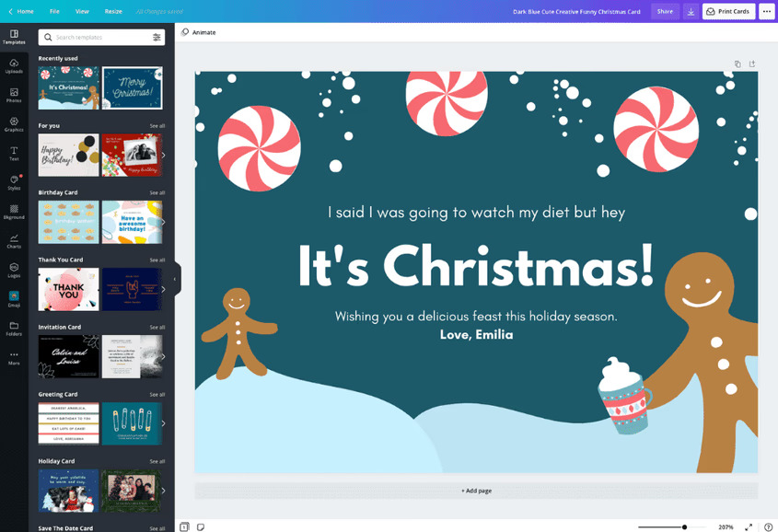Viewport: 778px width, 532px height.
Task: Open the three-dot more options menu
Action: 766,11
